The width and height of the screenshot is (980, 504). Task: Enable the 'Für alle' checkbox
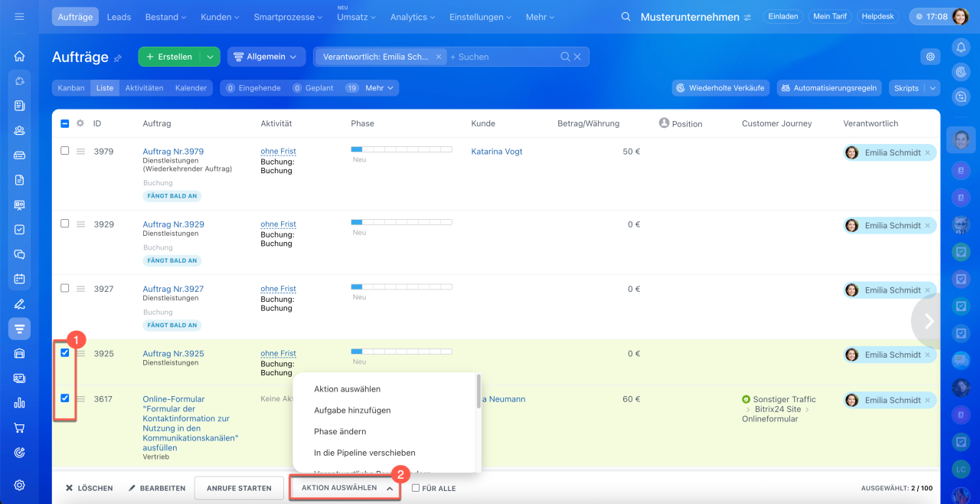(416, 488)
